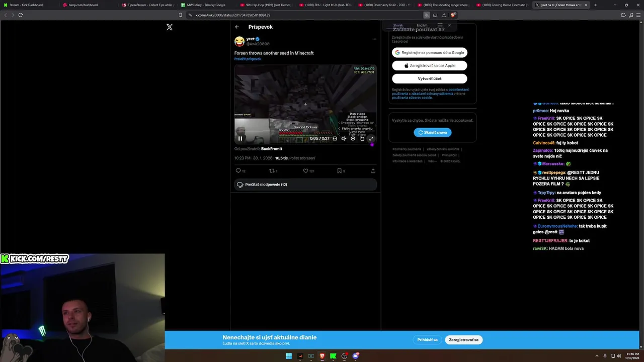Expand the video to fullscreen
The width and height of the screenshot is (644, 362).
pos(371,139)
